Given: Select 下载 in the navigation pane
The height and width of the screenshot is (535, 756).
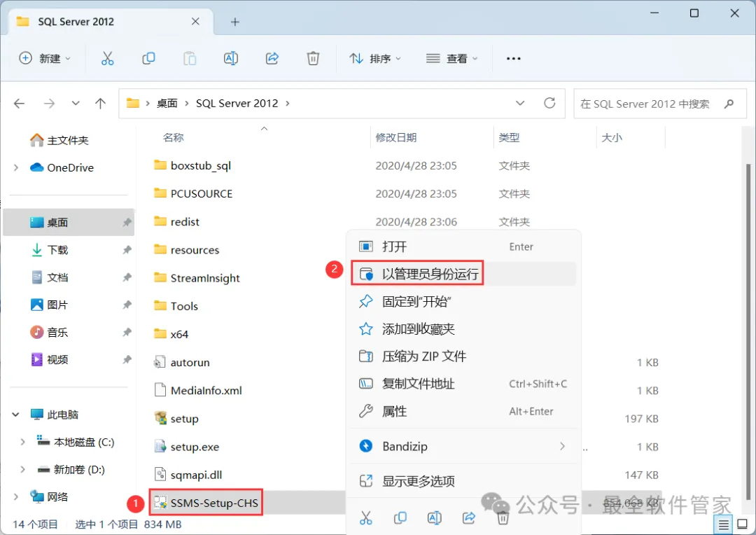Looking at the screenshot, I should pyautogui.click(x=69, y=250).
